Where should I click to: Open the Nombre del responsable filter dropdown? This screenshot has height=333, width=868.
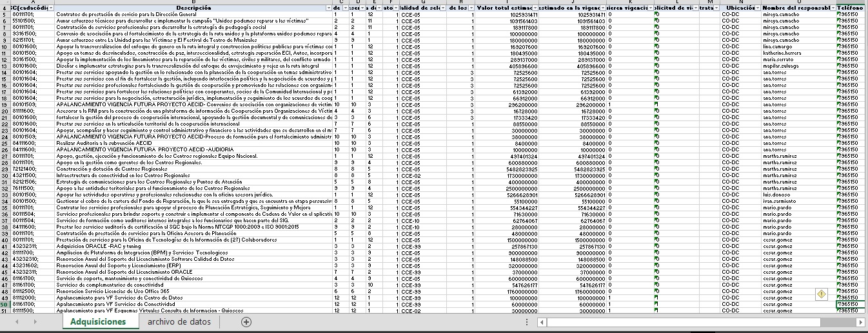click(832, 8)
